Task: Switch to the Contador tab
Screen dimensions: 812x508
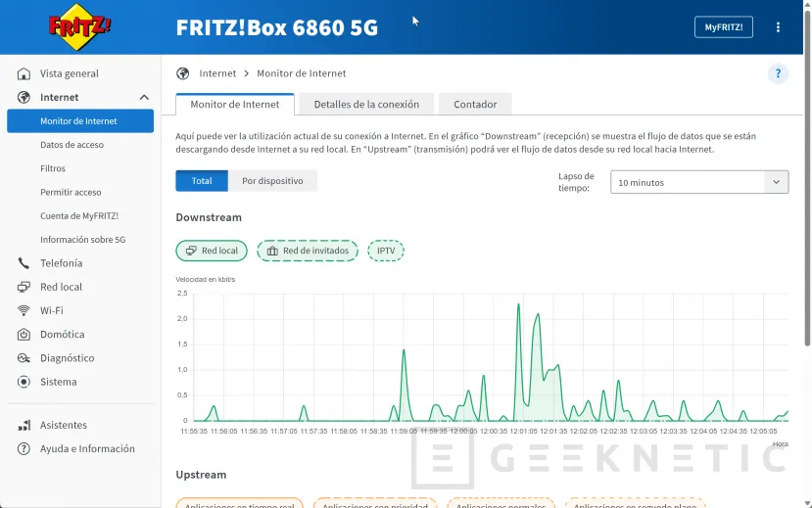Action: click(475, 105)
